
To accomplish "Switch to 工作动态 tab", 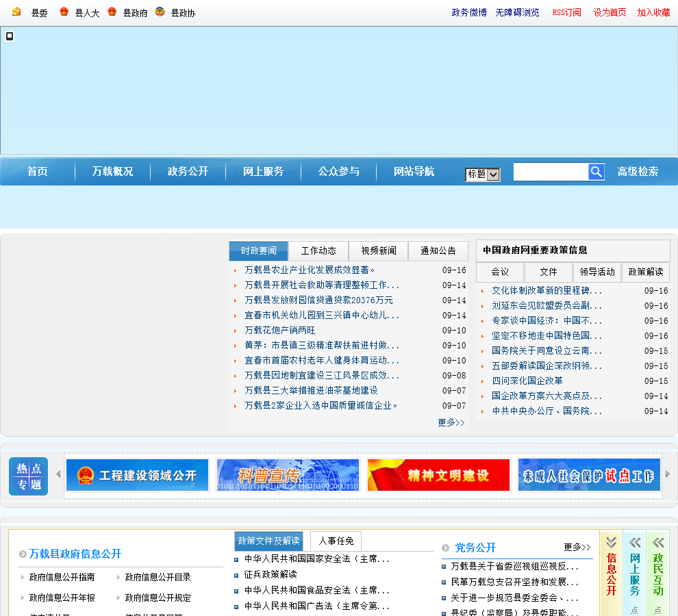I will click(318, 251).
